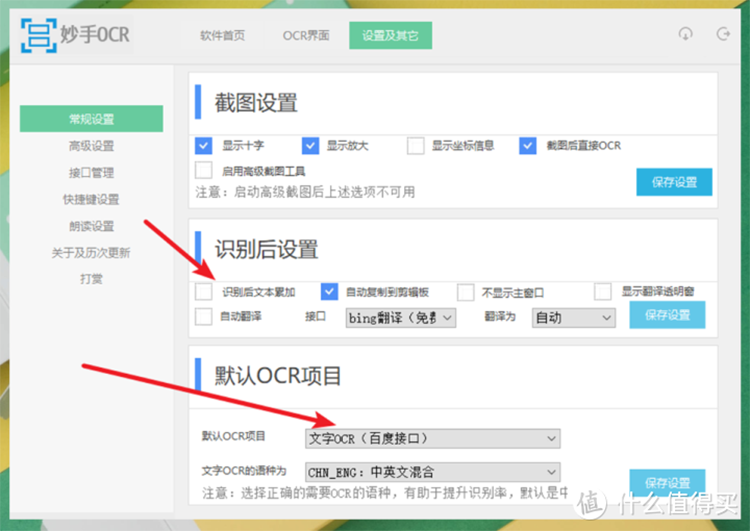Open the 软件首页 tab
750x531 pixels.
(x=222, y=35)
